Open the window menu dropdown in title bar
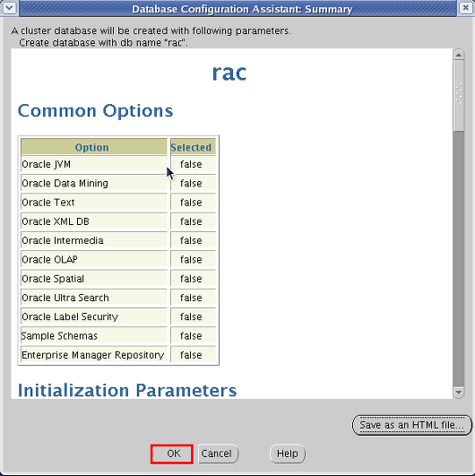475x476 pixels. (9, 7)
